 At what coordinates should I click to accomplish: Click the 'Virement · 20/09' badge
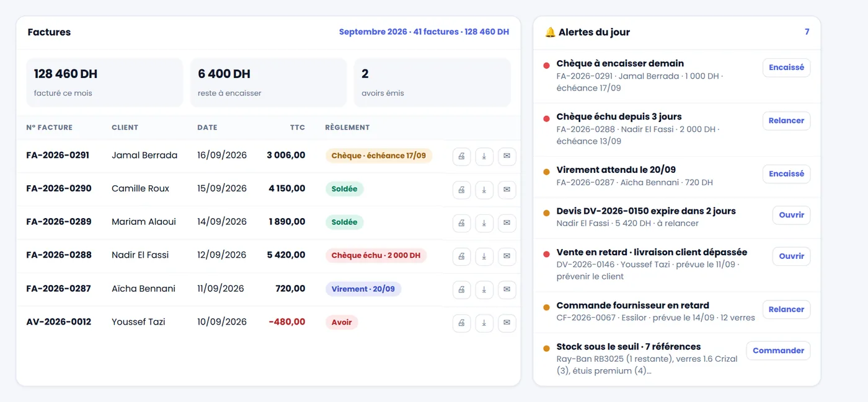coord(363,289)
